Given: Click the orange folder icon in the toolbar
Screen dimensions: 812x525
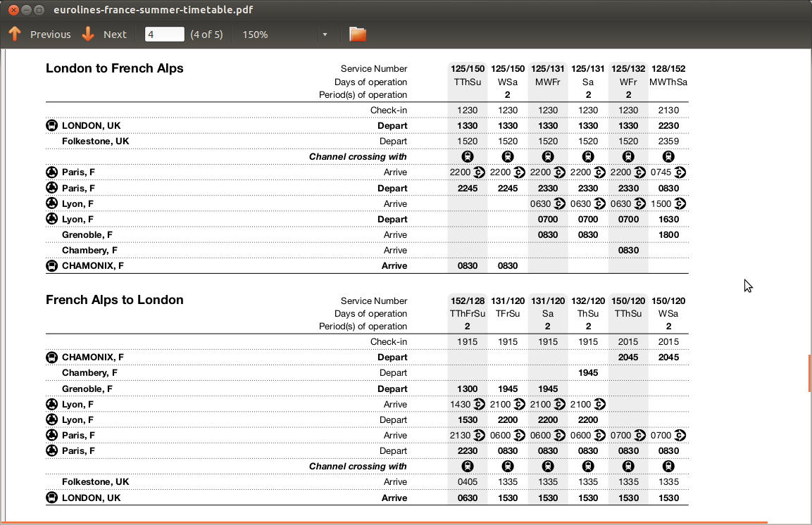Looking at the screenshot, I should [x=358, y=34].
